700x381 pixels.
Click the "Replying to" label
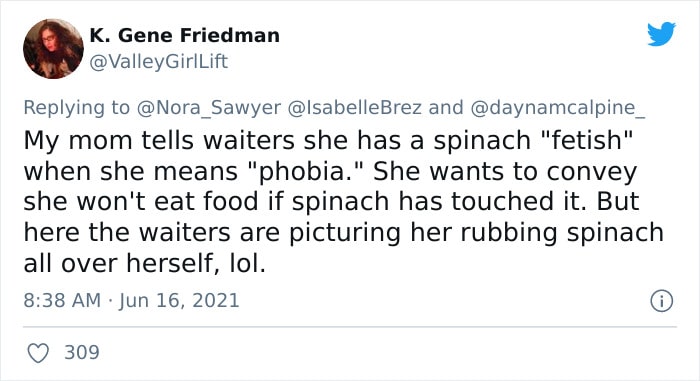[76, 108]
